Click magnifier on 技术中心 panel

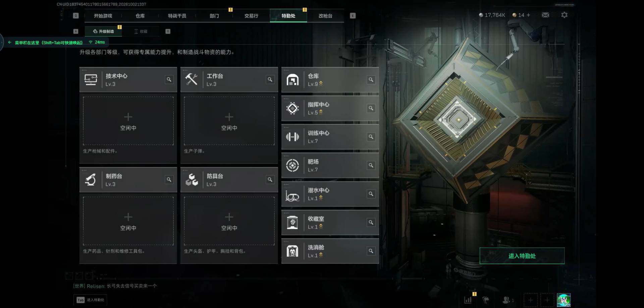click(169, 79)
